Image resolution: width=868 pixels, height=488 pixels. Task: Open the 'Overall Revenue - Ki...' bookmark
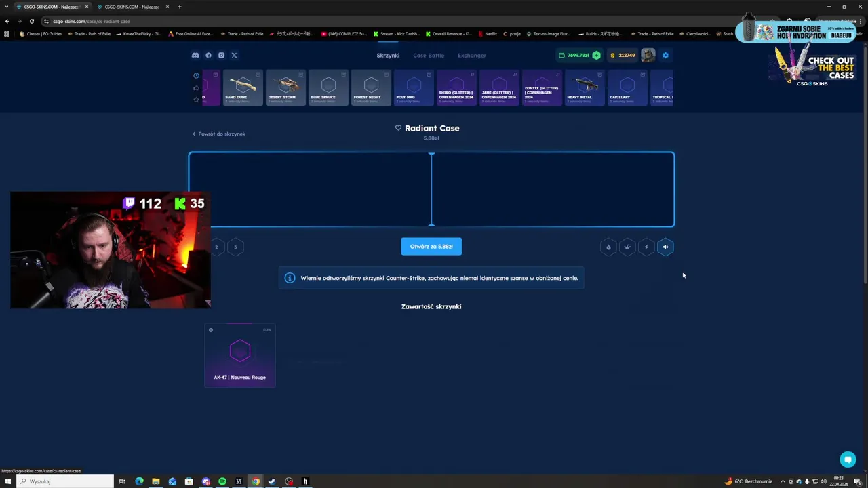click(x=449, y=33)
